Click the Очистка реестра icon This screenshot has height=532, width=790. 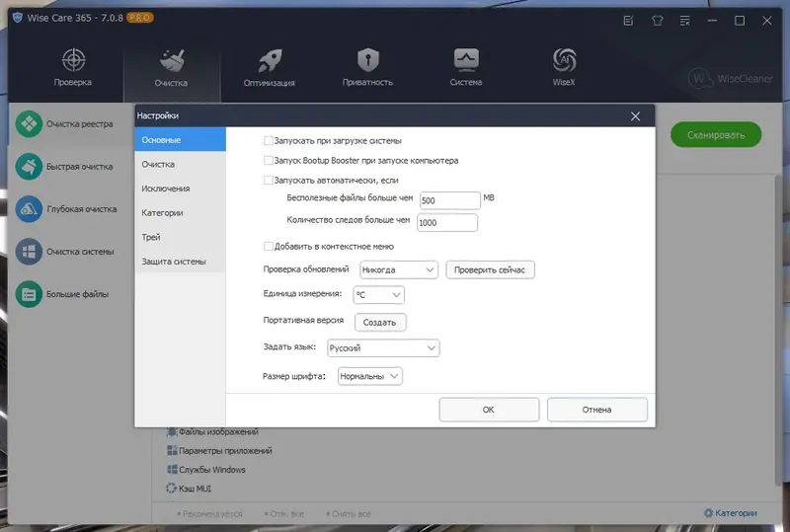[x=29, y=124]
